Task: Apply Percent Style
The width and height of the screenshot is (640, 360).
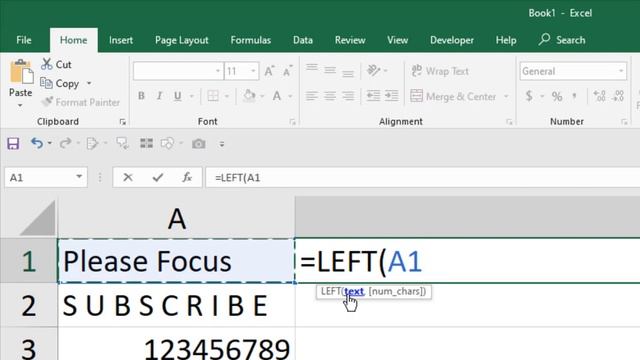Action: pyautogui.click(x=557, y=96)
